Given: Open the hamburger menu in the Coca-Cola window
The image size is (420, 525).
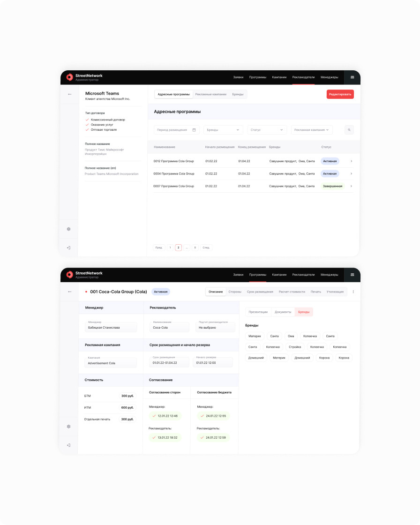Looking at the screenshot, I should pyautogui.click(x=352, y=275).
